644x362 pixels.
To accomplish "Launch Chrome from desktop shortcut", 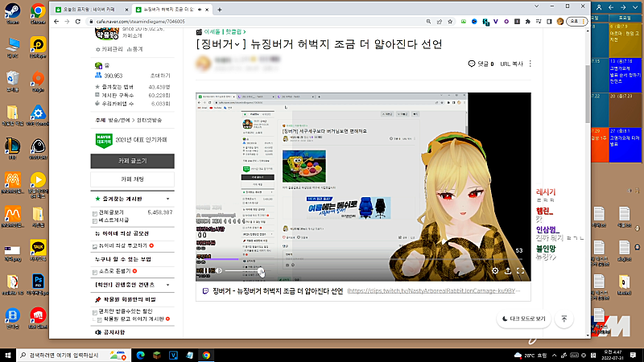I will point(38,13).
